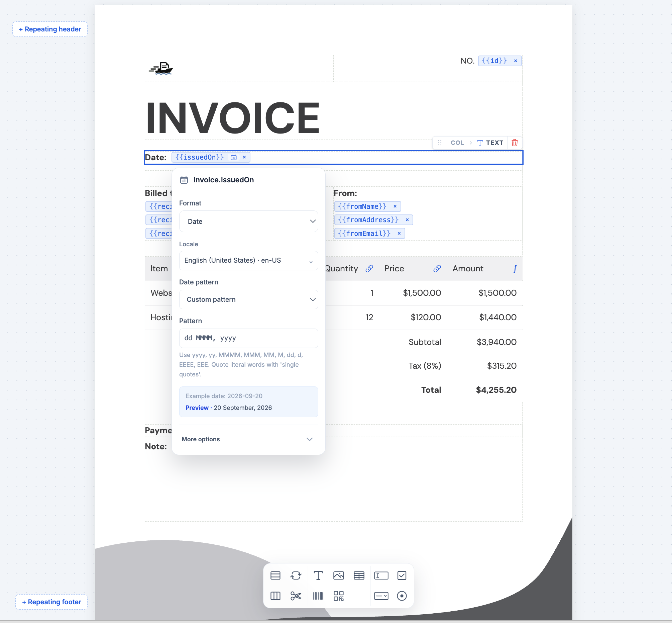Remove the {{fromEmail}} variable tag
This screenshot has width=672, height=623.
point(399,233)
